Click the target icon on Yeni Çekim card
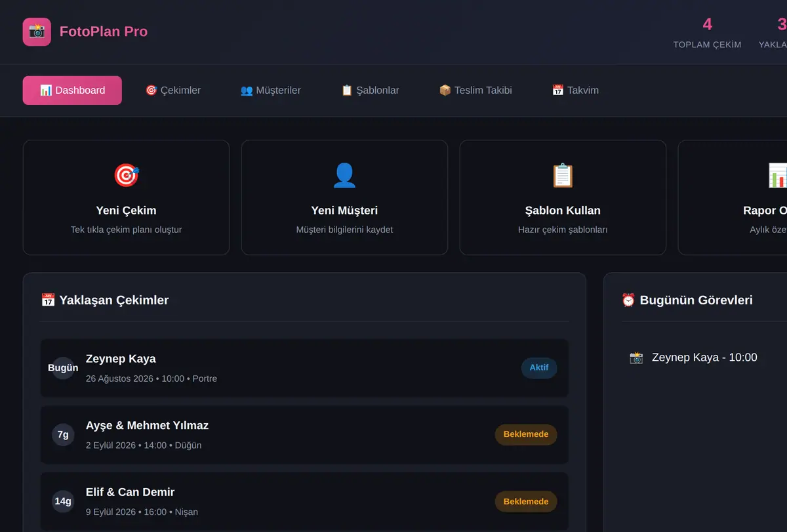 click(127, 175)
